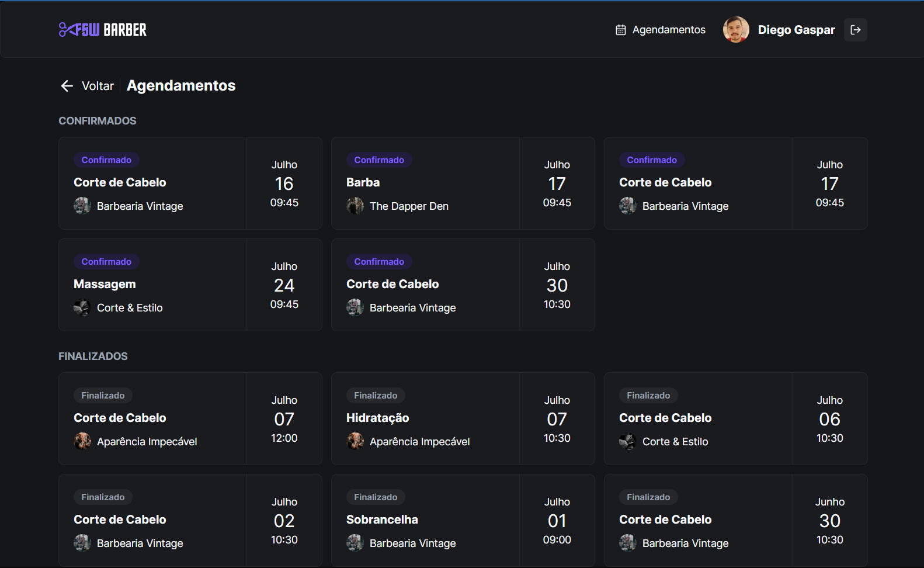Click the logout icon button
Viewport: 924px width, 568px height.
point(855,30)
